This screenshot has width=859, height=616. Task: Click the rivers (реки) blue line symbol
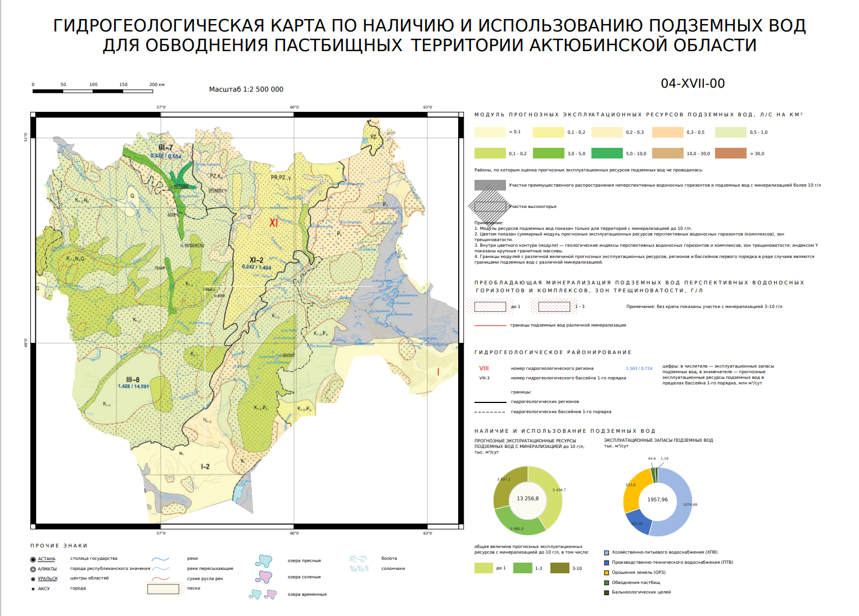pos(161,559)
